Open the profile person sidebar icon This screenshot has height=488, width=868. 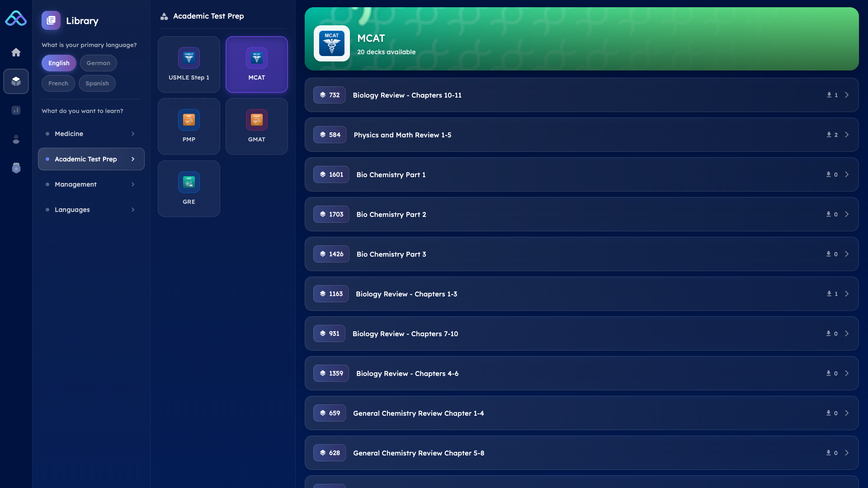click(x=16, y=139)
